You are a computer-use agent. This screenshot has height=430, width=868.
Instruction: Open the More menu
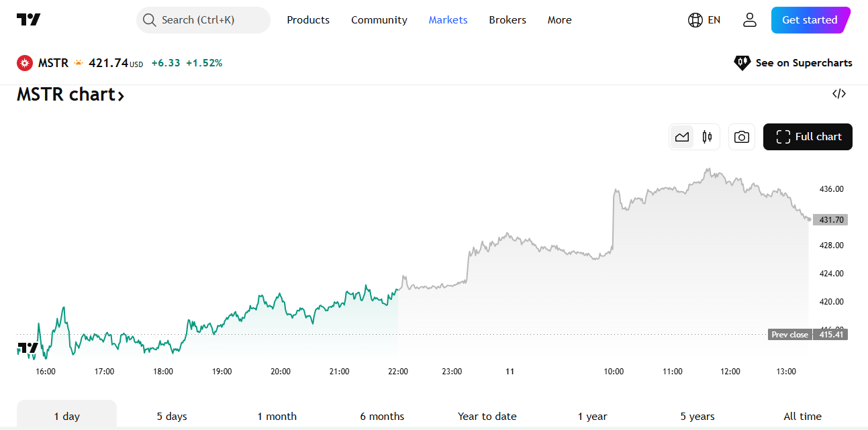pyautogui.click(x=559, y=20)
